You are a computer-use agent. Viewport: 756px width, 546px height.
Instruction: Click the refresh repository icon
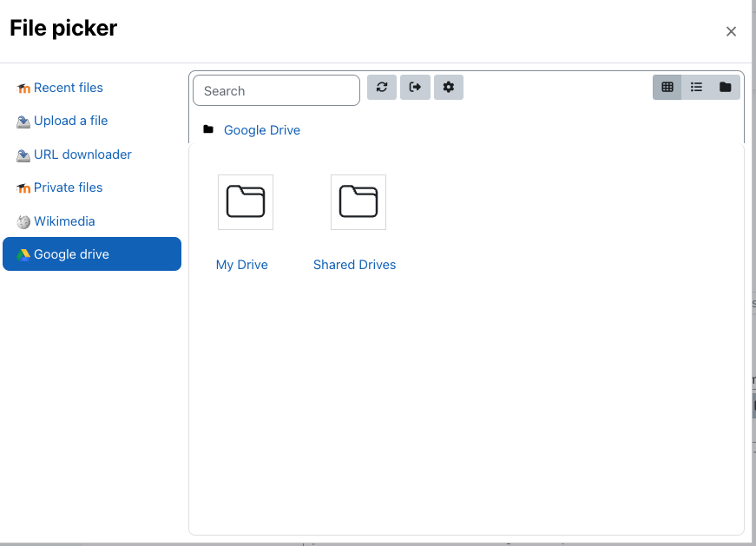382,88
